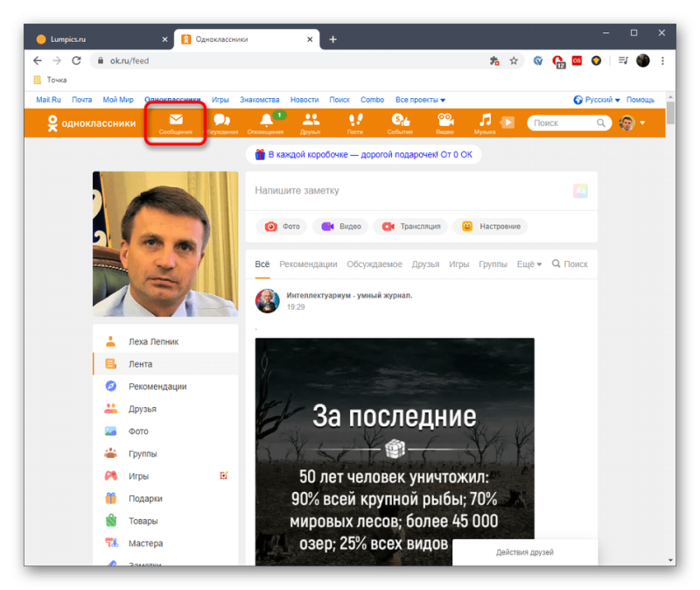Viewport: 700px width, 590px height.
Task: Click the Интеллектуариум group avatar
Action: click(267, 300)
